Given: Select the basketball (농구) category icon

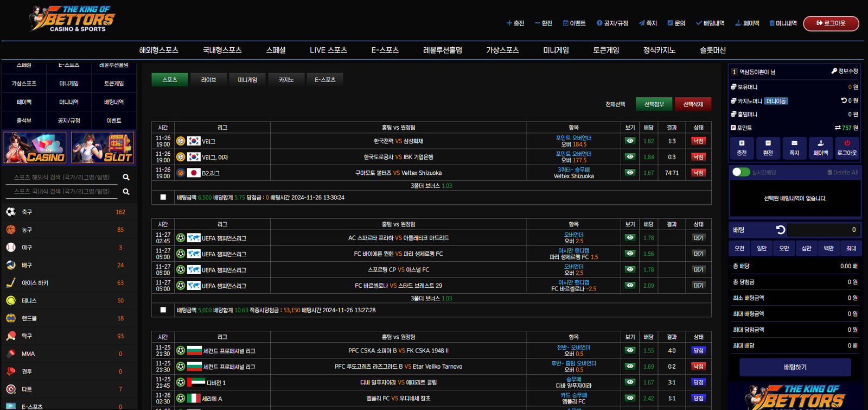Looking at the screenshot, I should [x=11, y=230].
